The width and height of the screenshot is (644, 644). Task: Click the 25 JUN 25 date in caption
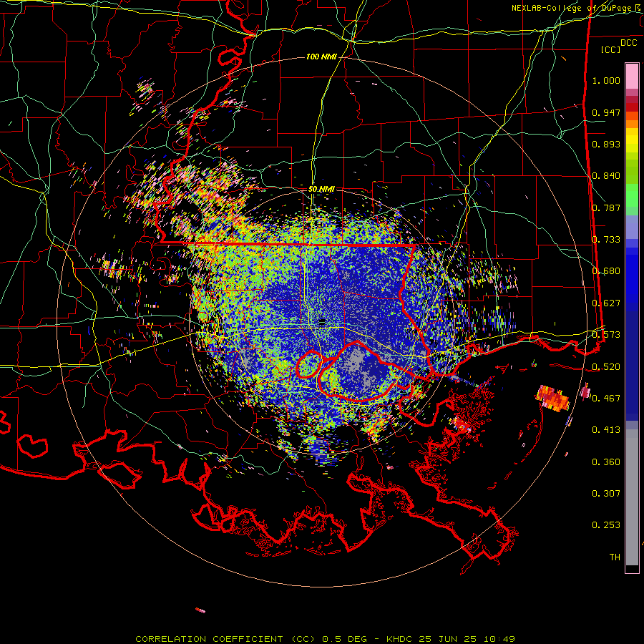[x=448, y=639]
